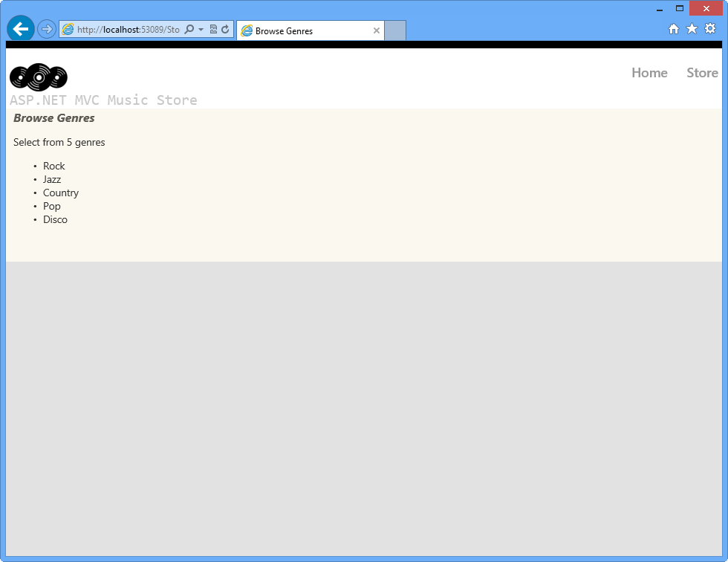
Task: Open a new browser tab
Action: point(394,30)
